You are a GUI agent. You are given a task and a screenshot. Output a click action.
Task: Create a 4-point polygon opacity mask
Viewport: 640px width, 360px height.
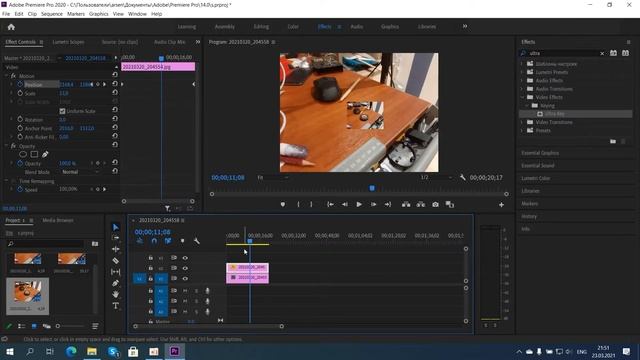point(34,154)
